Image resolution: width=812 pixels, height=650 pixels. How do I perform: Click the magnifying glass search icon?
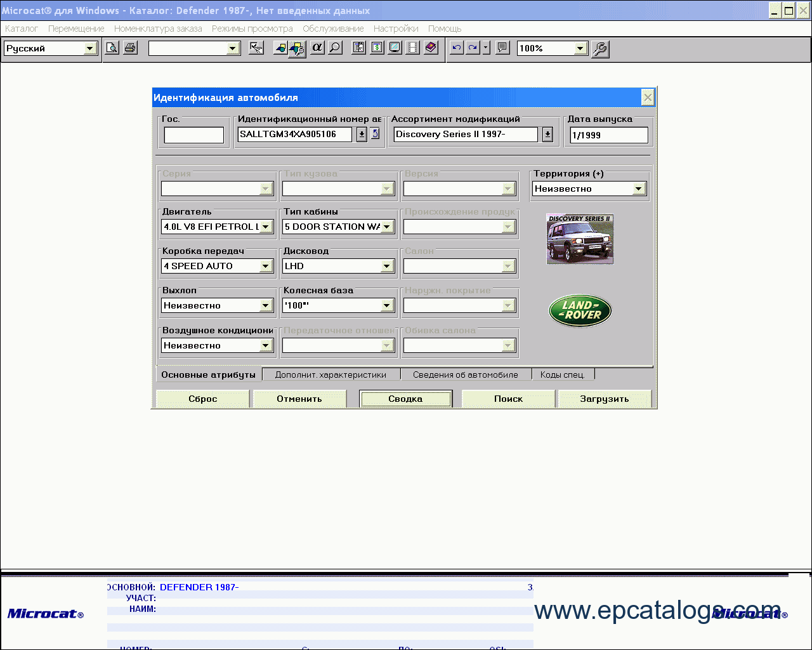tap(335, 48)
